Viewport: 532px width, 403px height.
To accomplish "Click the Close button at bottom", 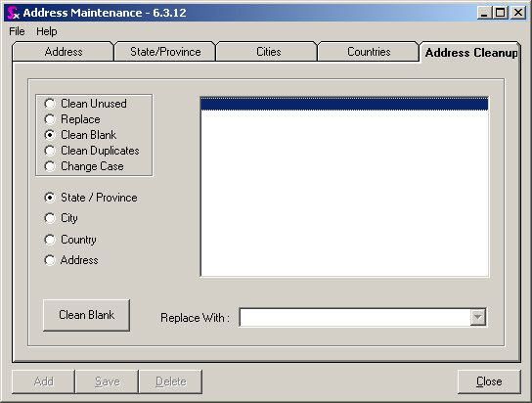I will pyautogui.click(x=489, y=381).
